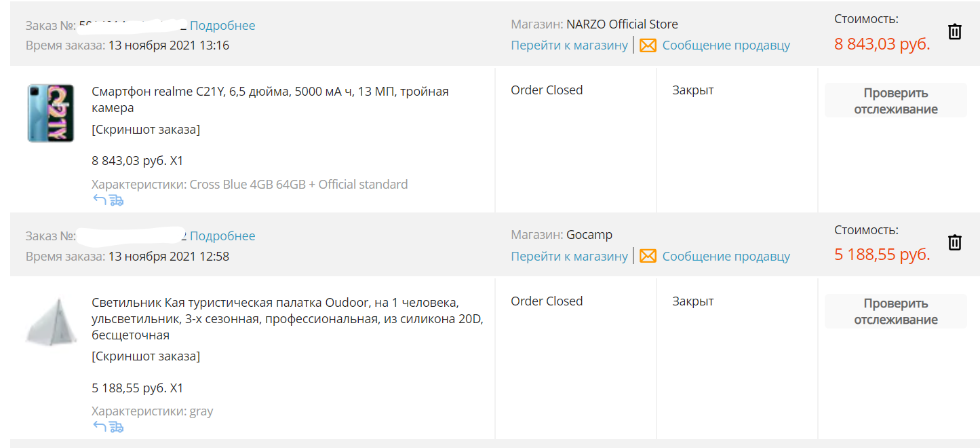980x448 pixels.
Task: Click delivery truck icon under tent item
Action: coord(116,426)
